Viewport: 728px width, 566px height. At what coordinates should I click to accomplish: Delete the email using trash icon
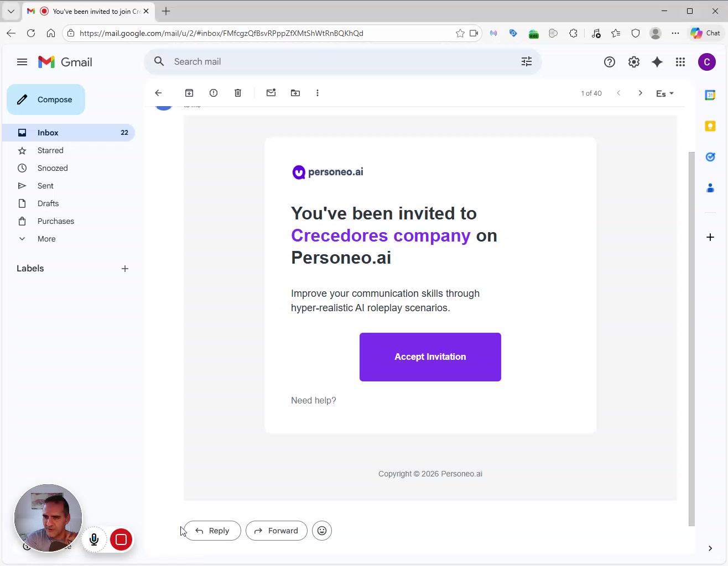point(238,93)
